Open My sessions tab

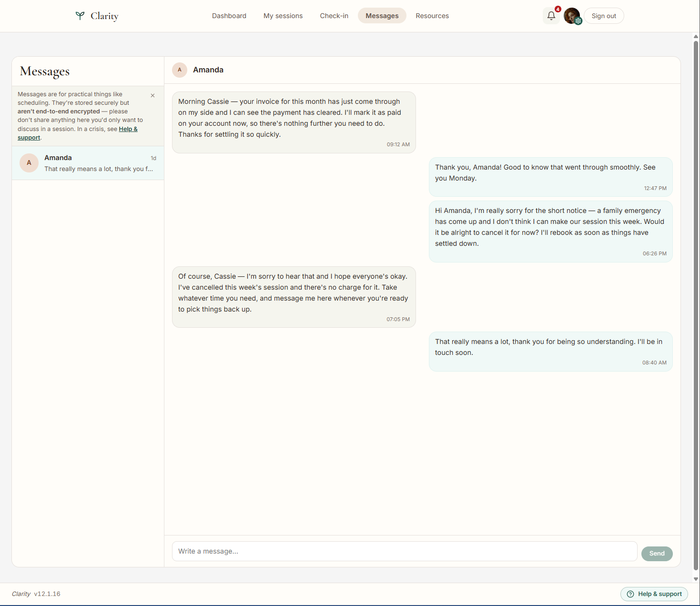[283, 16]
